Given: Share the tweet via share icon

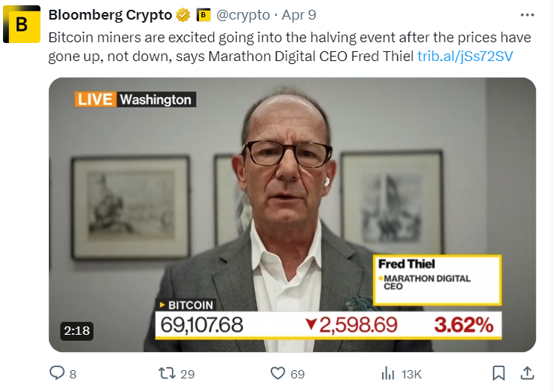Looking at the screenshot, I should [528, 372].
